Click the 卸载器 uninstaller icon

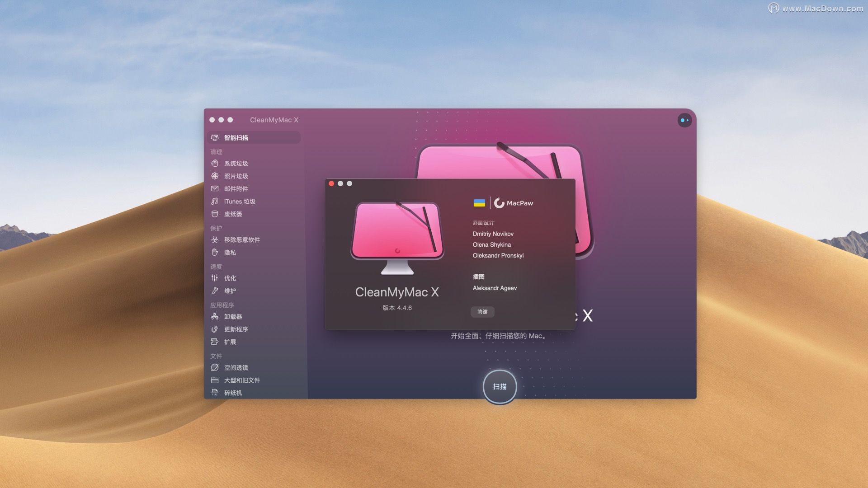point(215,316)
